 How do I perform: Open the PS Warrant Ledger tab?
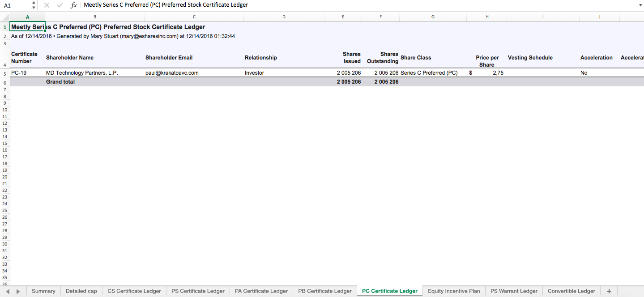point(514,291)
